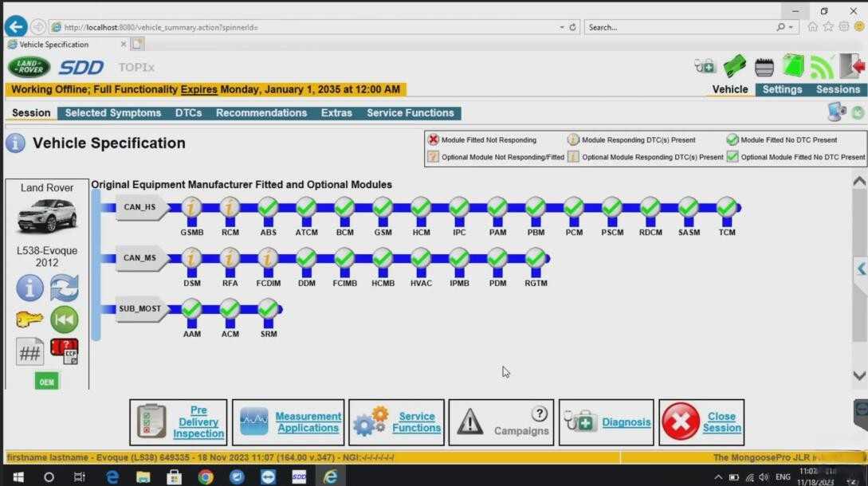Screen dimensions: 868x486
Task: Expand the right side panel chevron
Action: coord(862,269)
